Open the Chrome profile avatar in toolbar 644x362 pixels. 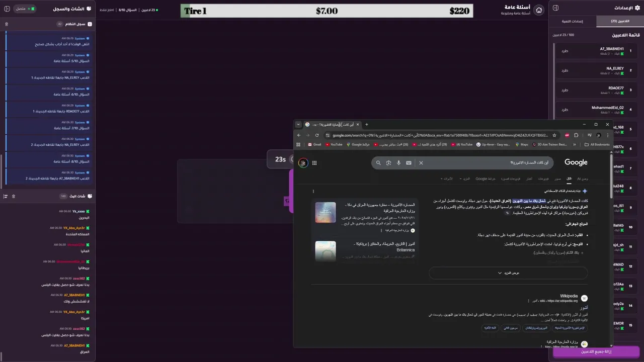point(598,135)
